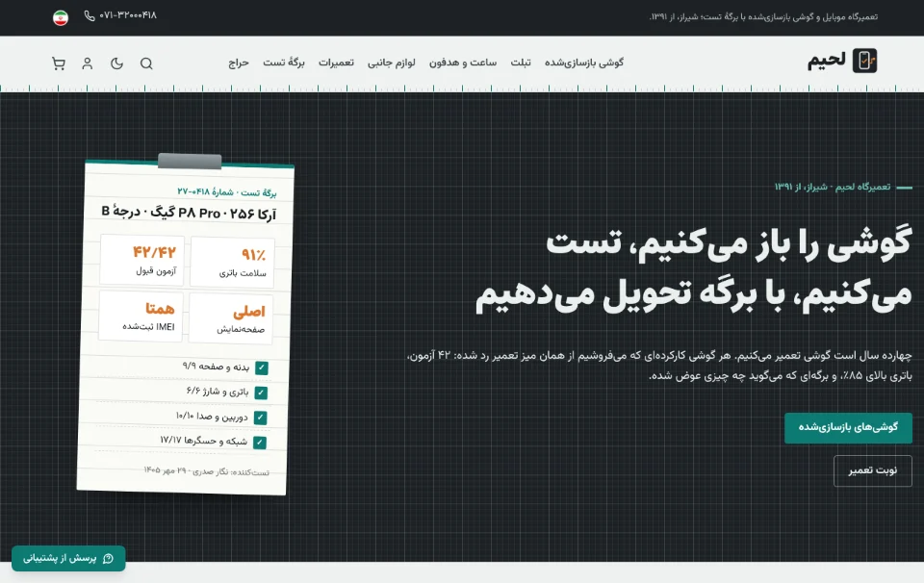Open the پرسش از پشتیبانی support button
The height and width of the screenshot is (583, 924).
(x=68, y=558)
